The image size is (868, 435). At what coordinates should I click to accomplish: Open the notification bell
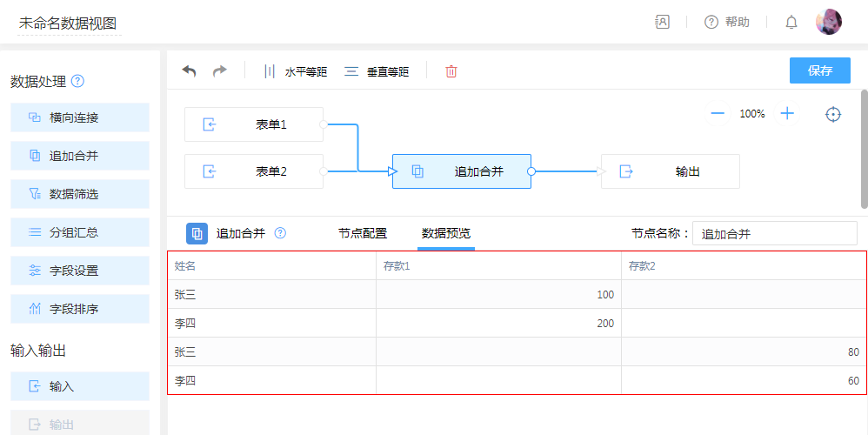point(791,23)
